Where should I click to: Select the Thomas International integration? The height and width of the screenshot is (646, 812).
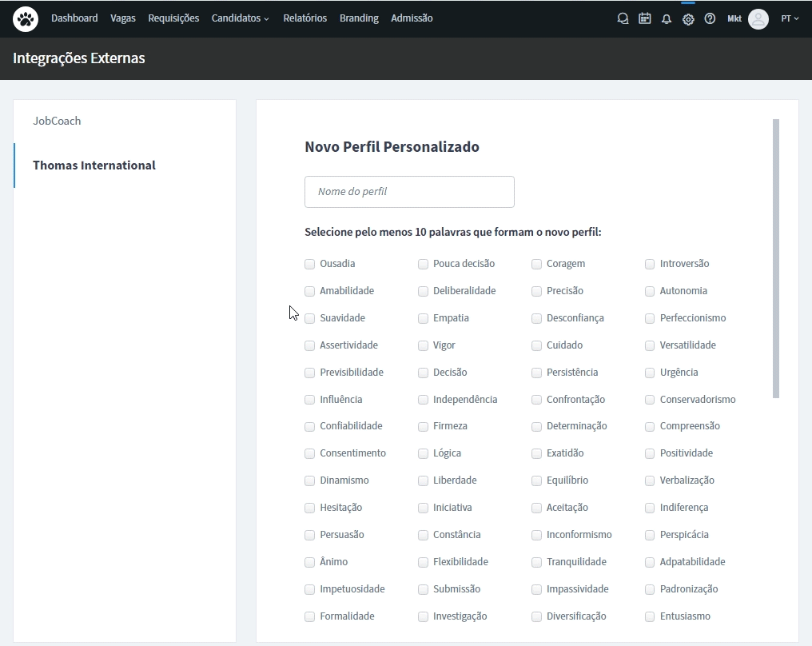(94, 165)
